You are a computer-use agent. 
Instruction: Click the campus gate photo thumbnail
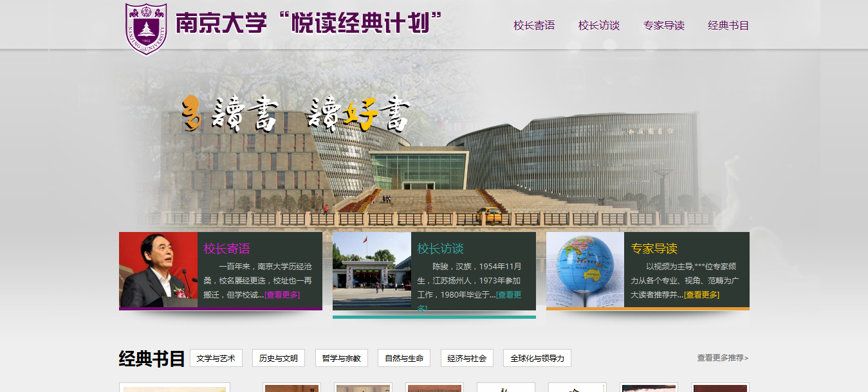pos(372,271)
